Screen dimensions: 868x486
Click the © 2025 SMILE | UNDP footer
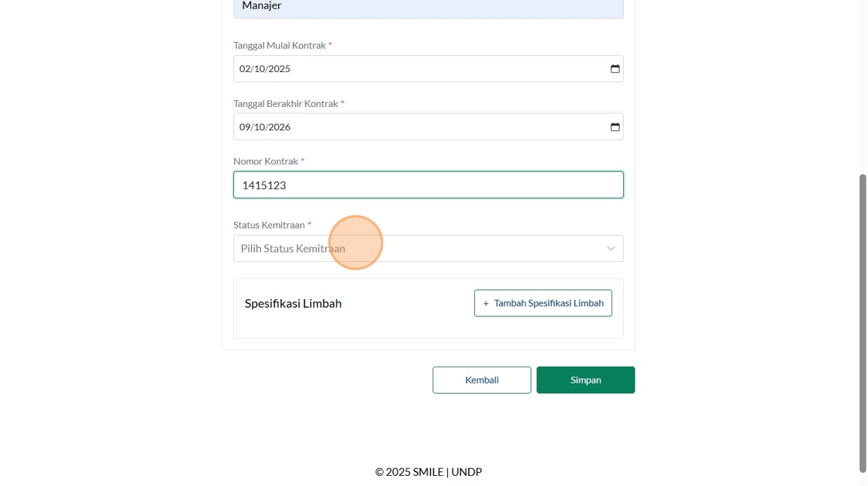point(429,471)
